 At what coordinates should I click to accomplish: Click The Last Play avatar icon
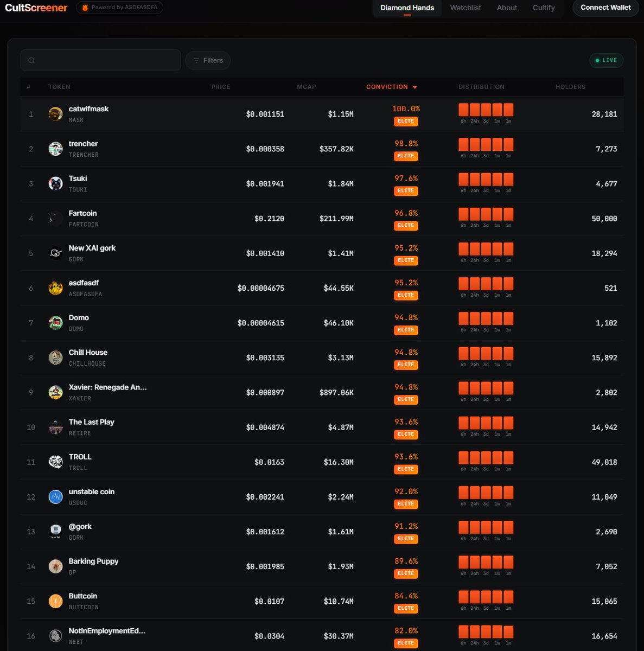55,427
